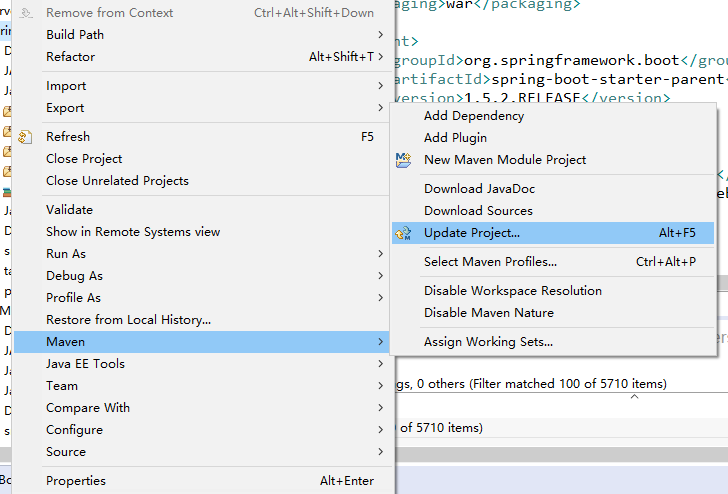The image size is (728, 494).
Task: Disable Workspace Resolution for project
Action: click(512, 291)
